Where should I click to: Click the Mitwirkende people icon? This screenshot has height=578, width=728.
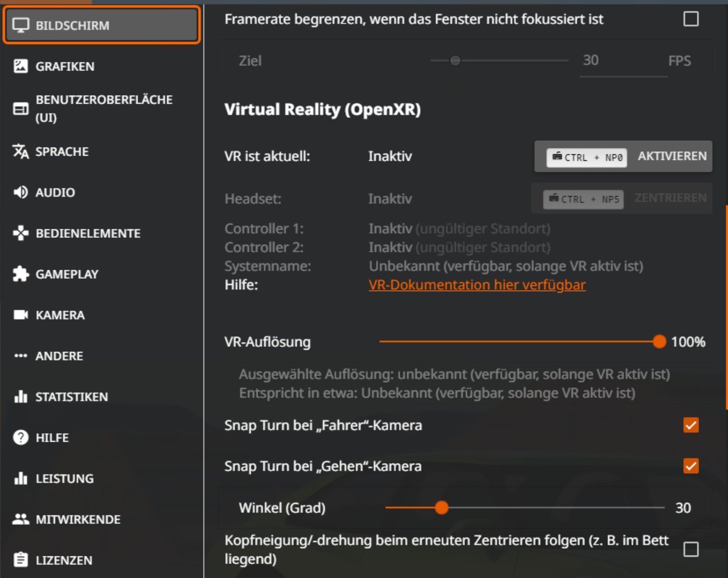pyautogui.click(x=21, y=519)
